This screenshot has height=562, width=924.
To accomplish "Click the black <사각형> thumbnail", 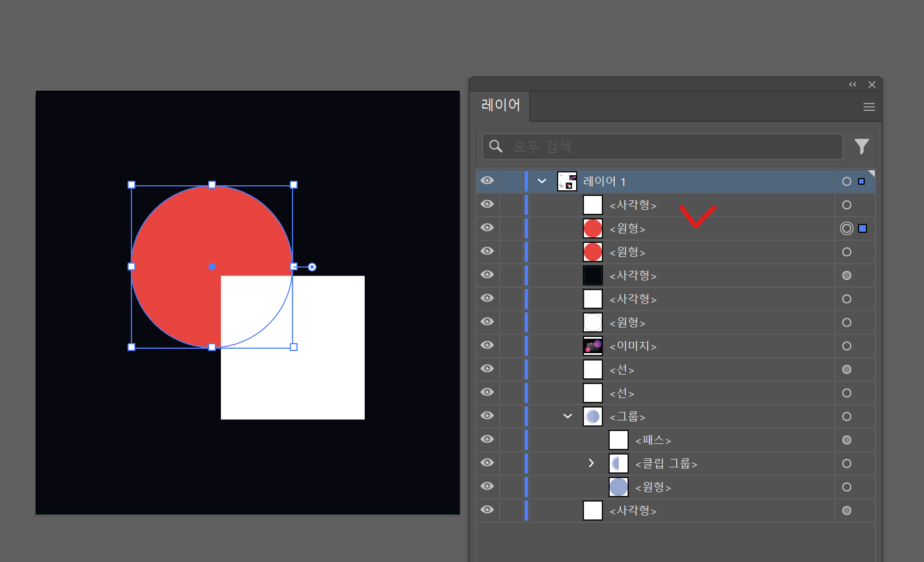I will (593, 275).
